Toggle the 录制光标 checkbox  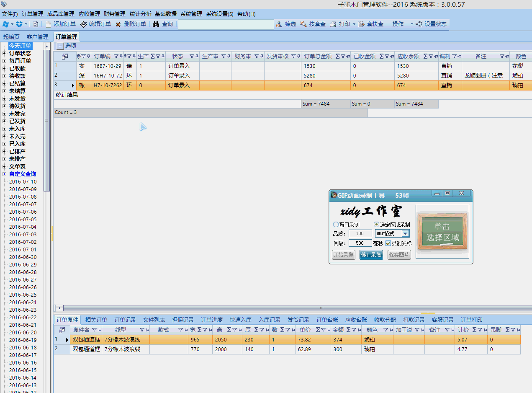[388, 243]
